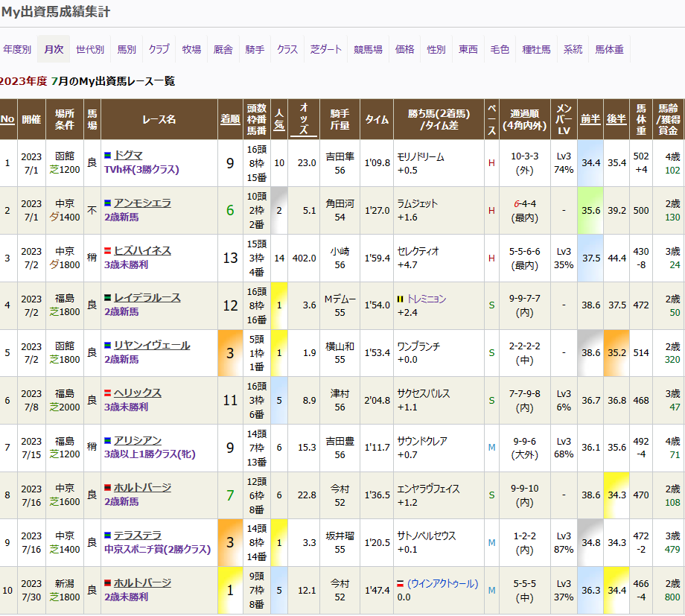Open the 牧場 tab
Screen dimensions: 685x616
point(191,49)
